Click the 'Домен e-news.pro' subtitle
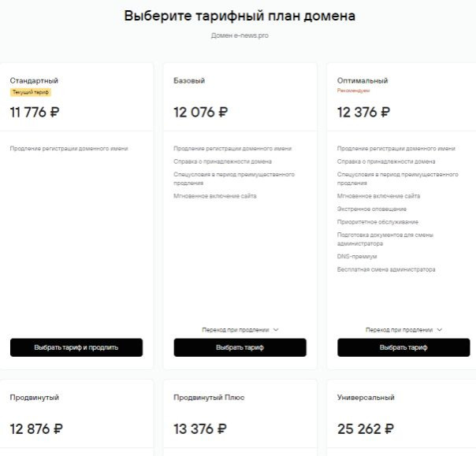Viewport: 476px width, 456px height. (x=240, y=35)
